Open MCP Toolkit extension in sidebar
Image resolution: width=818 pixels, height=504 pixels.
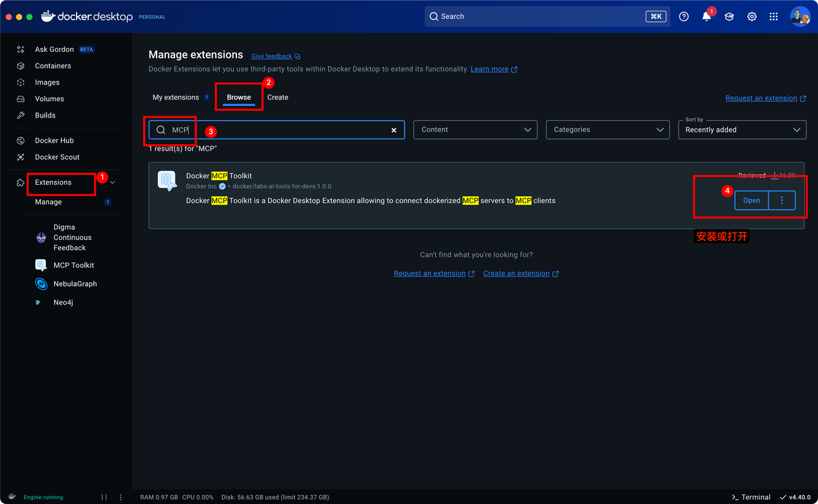73,265
